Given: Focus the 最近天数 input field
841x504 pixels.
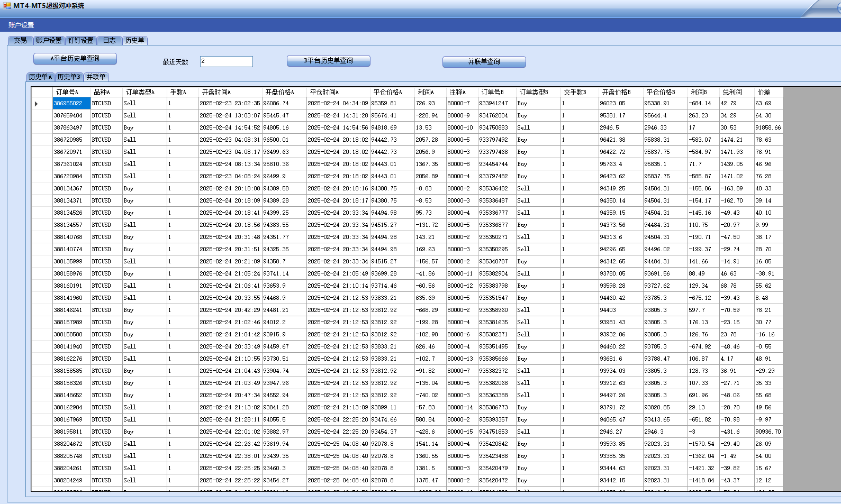Looking at the screenshot, I should 226,61.
